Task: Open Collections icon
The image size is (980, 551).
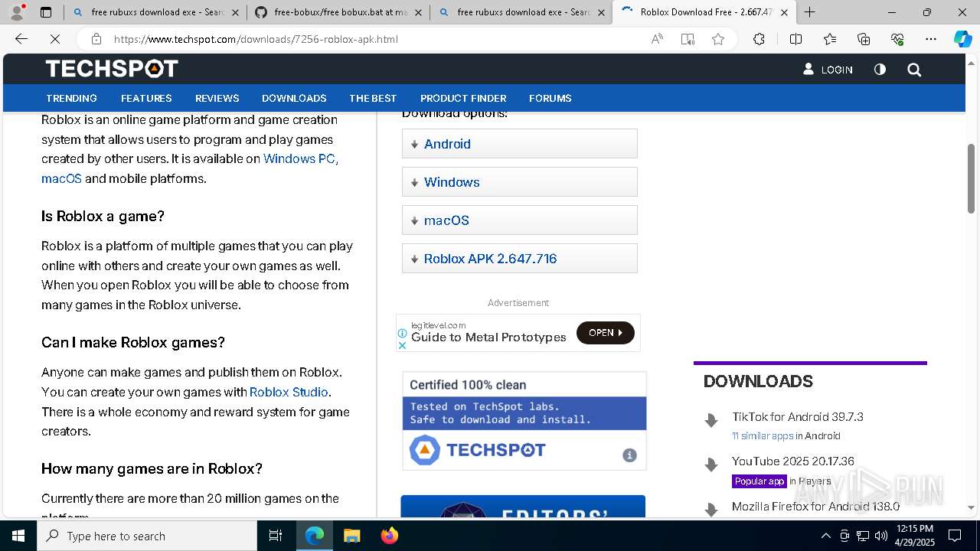Action: click(x=864, y=39)
